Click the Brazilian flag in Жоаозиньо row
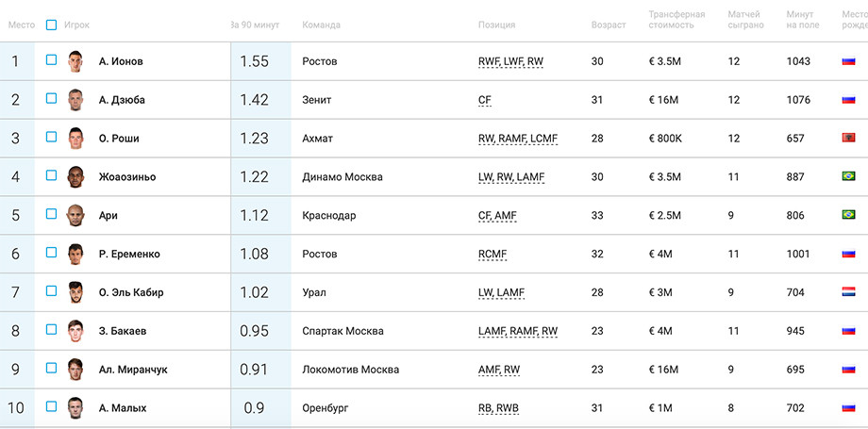The image size is (868, 429). click(848, 176)
